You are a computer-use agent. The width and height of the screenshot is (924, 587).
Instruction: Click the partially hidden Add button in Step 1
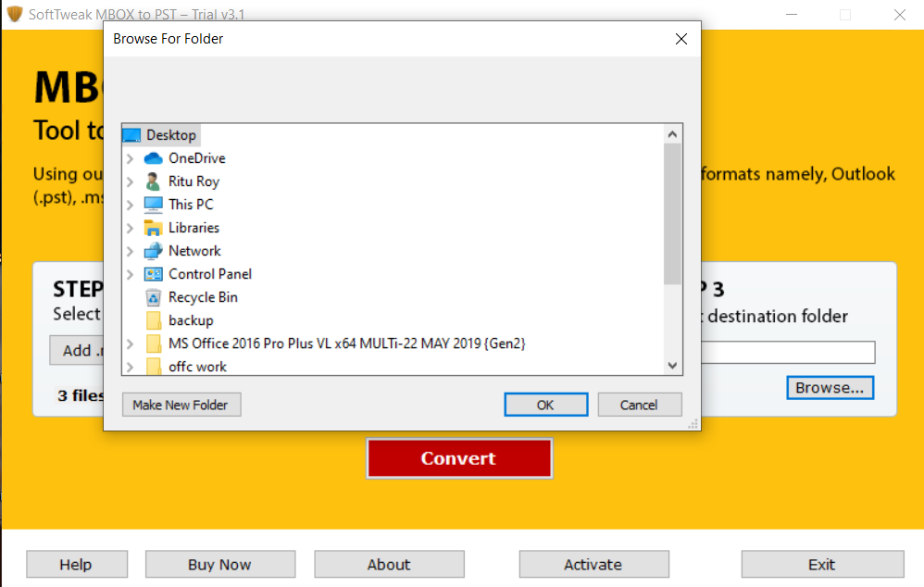[x=77, y=351]
